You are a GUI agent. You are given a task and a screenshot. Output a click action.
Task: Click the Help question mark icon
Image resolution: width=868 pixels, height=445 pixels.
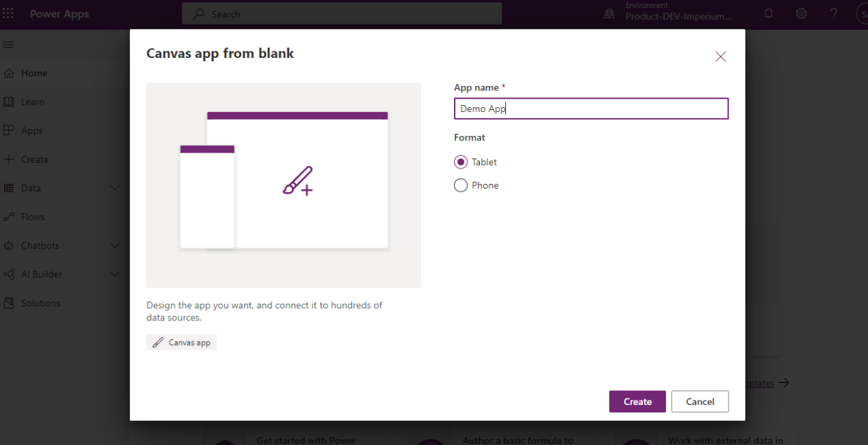(833, 13)
